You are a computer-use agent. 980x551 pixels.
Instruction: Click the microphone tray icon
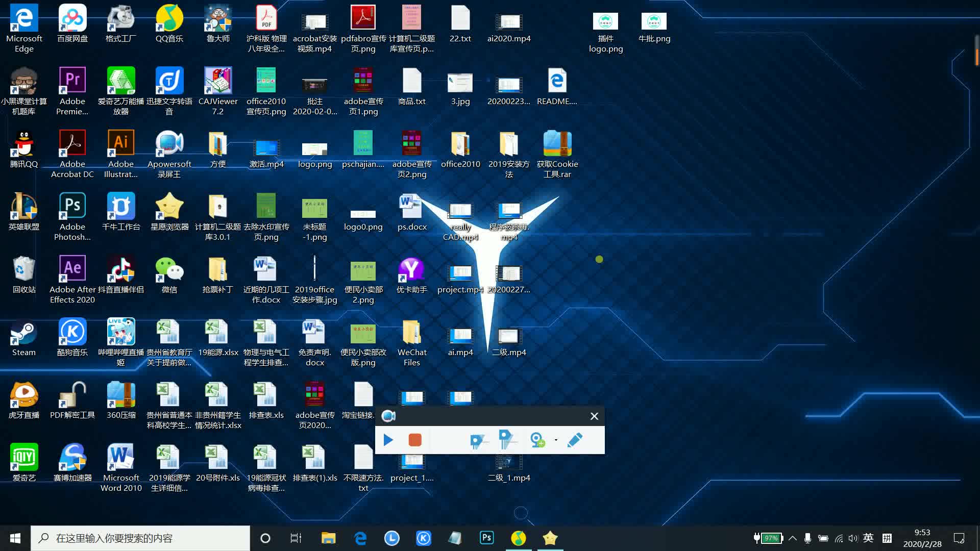(807, 538)
